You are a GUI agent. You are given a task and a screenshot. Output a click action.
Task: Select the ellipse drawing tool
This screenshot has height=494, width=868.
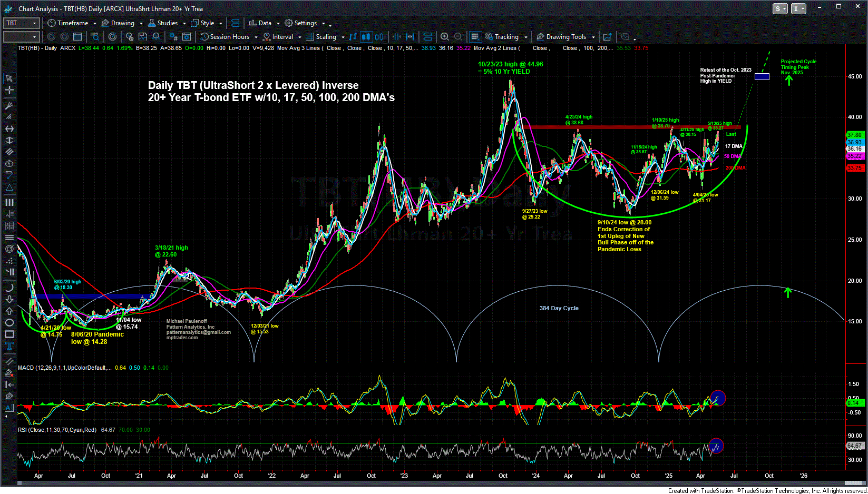tap(9, 323)
